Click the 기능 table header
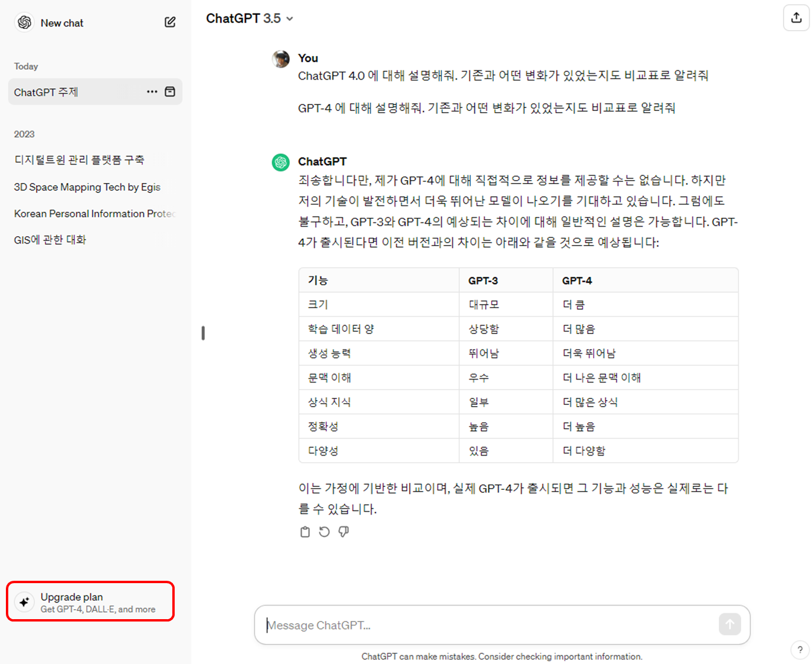 point(379,280)
